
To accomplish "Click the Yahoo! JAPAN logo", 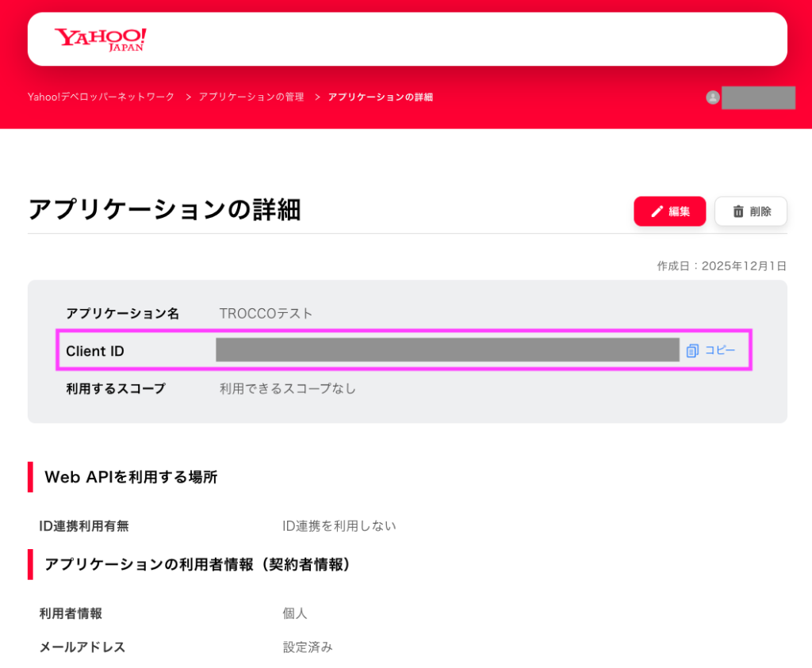I will 101,39.
